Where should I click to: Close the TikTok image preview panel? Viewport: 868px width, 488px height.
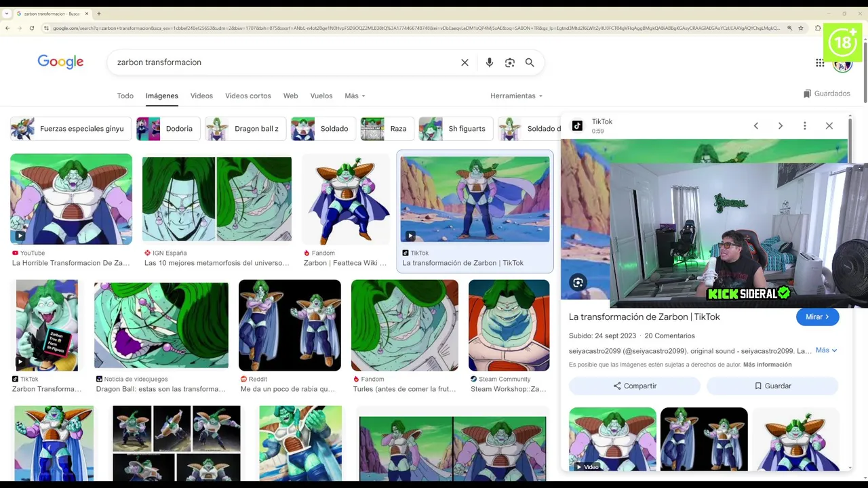(x=829, y=126)
